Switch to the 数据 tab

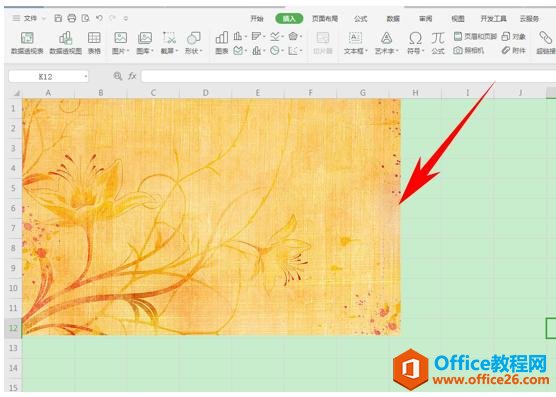(393, 18)
